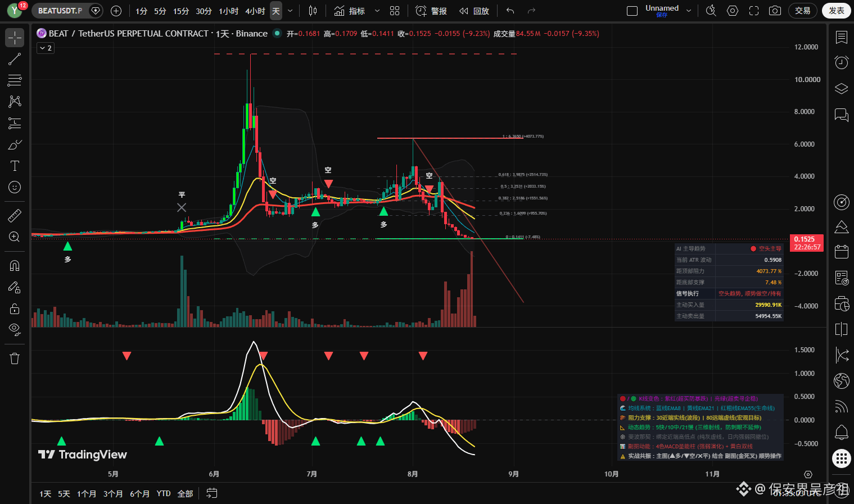
Task: Open go-to-date calendar icon in the bottom bar
Action: [212, 493]
